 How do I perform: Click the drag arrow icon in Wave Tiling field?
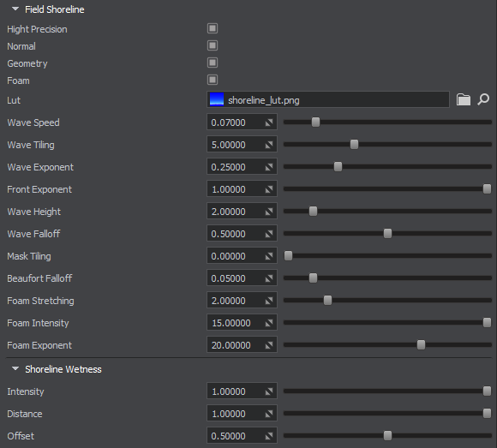(269, 145)
